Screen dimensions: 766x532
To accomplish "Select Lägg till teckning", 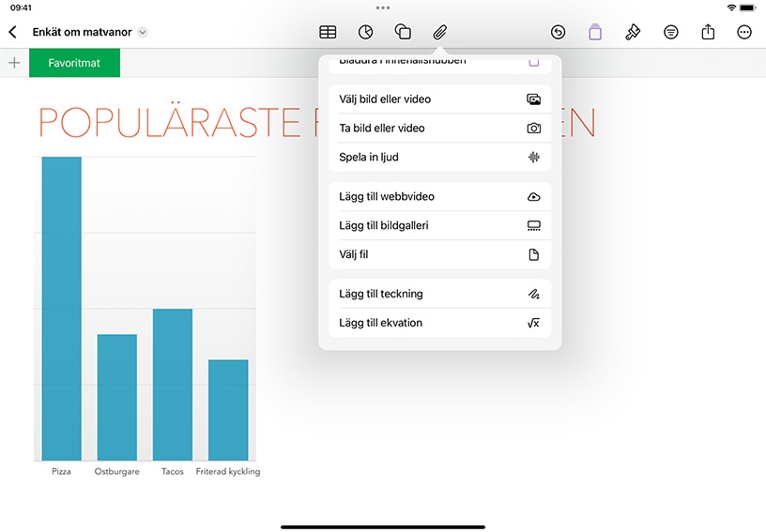I will coord(439,294).
